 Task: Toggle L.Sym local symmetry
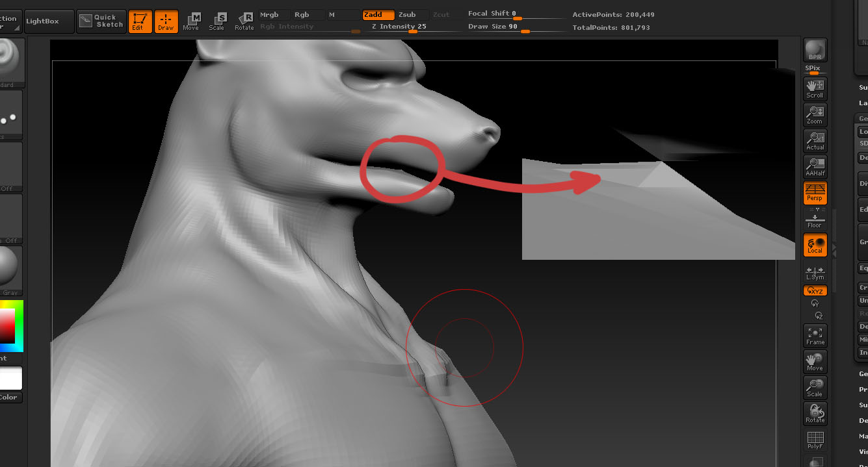pyautogui.click(x=815, y=273)
